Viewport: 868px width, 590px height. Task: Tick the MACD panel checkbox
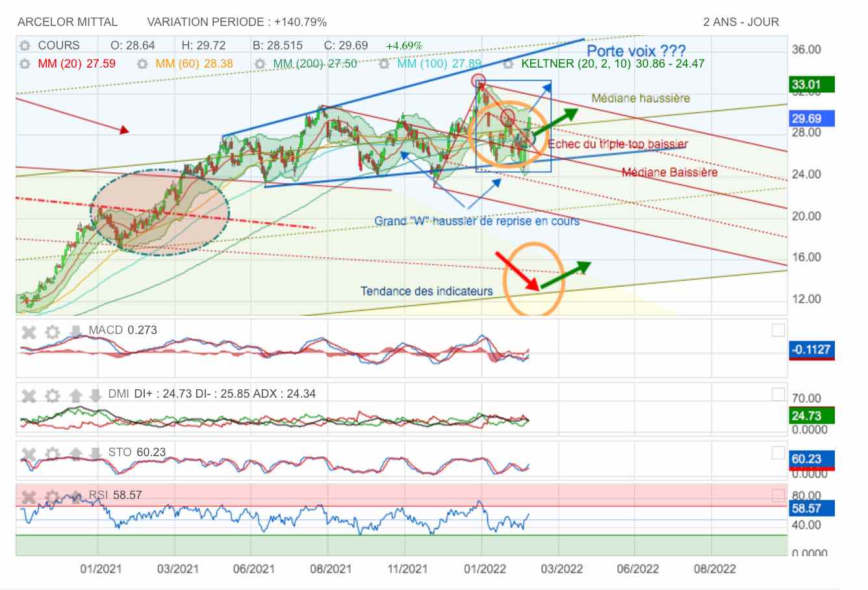[x=778, y=330]
